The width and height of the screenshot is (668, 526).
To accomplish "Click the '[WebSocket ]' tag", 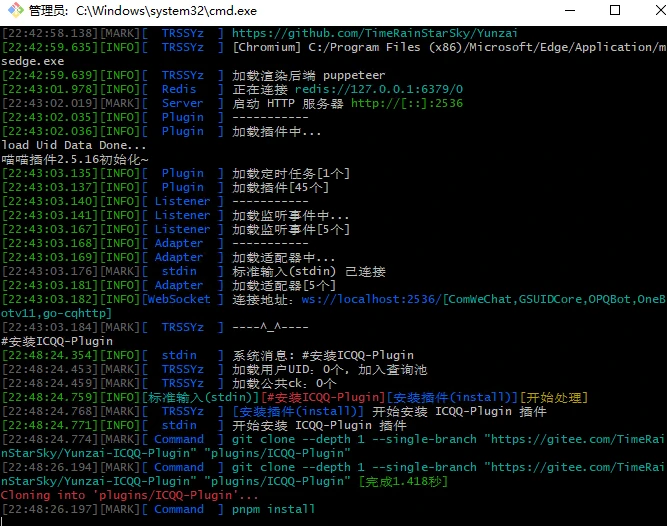I will point(183,299).
